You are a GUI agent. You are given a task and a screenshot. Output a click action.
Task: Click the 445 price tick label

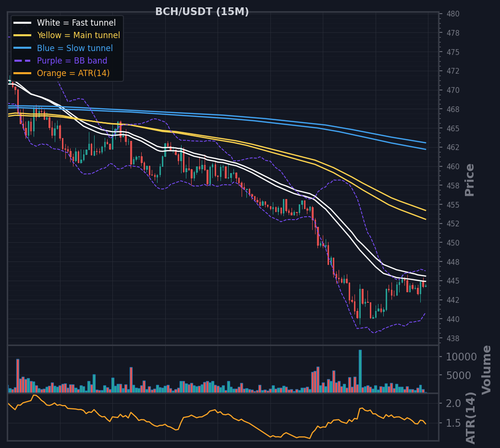point(453,281)
